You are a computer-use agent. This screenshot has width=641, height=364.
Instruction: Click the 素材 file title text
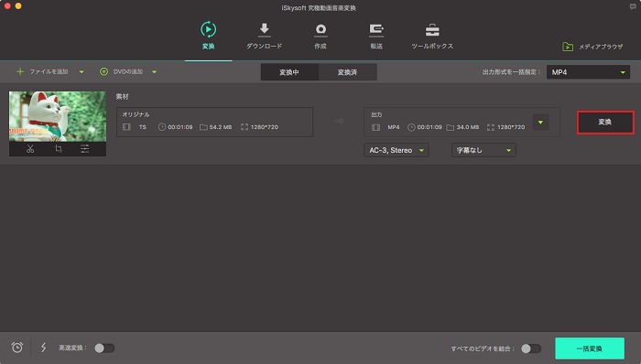click(x=122, y=97)
